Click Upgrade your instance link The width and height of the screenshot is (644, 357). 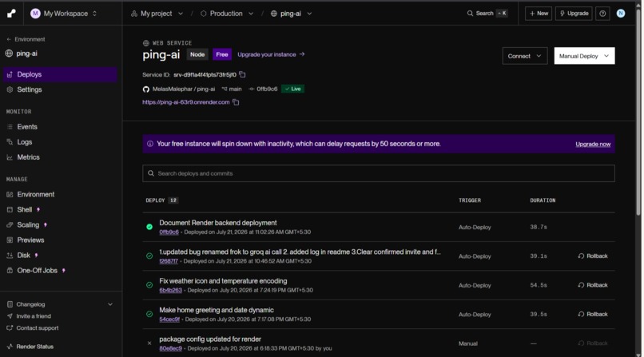pos(271,54)
